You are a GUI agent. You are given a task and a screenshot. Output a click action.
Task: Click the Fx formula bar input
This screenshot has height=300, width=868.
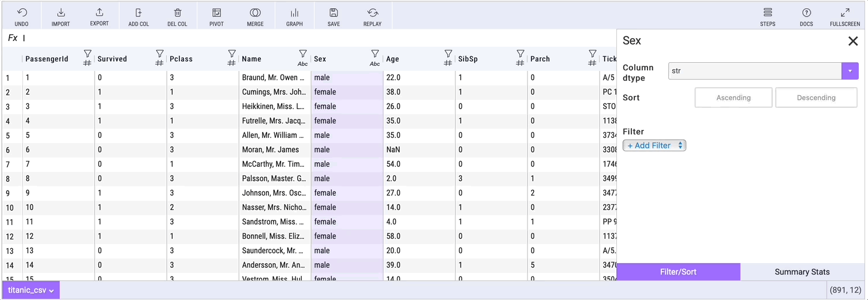(289, 38)
